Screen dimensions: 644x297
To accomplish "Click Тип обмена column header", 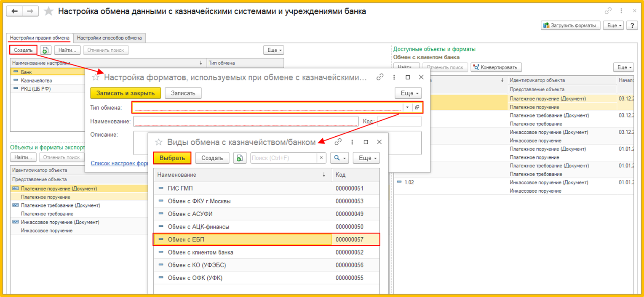I will (x=245, y=63).
